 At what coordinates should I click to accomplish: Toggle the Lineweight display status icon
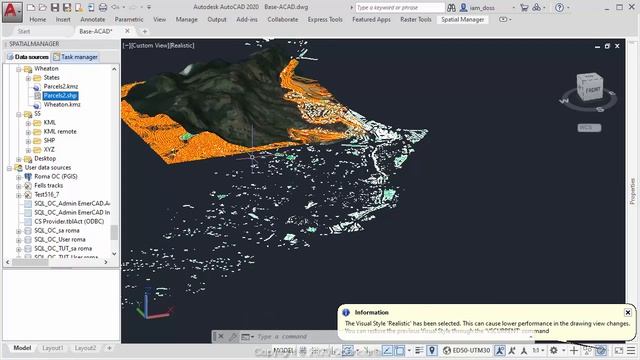pos(419,350)
